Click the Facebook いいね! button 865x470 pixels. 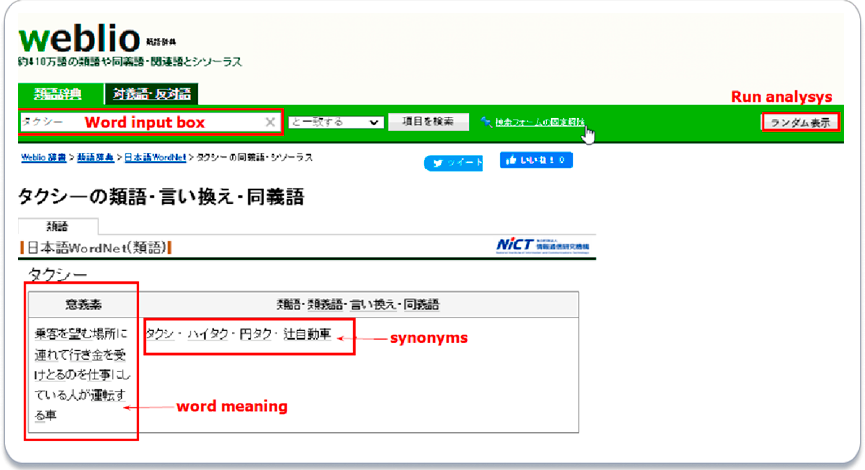tap(536, 160)
